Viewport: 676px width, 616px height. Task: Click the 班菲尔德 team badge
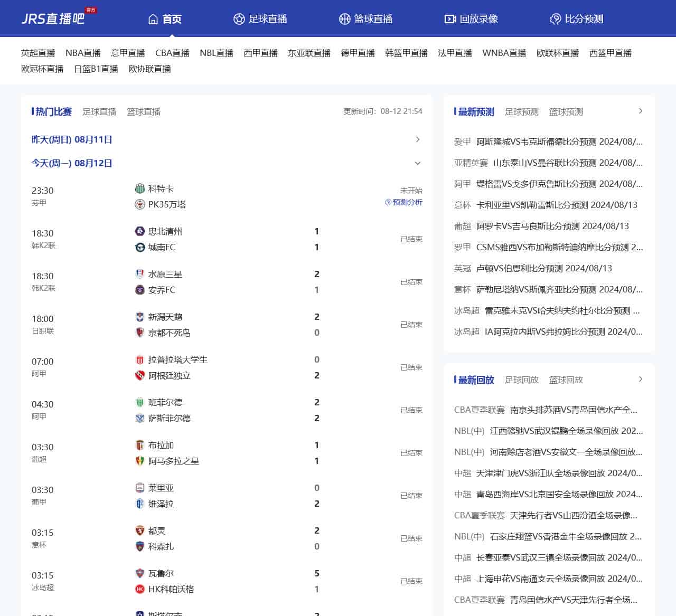pos(140,402)
